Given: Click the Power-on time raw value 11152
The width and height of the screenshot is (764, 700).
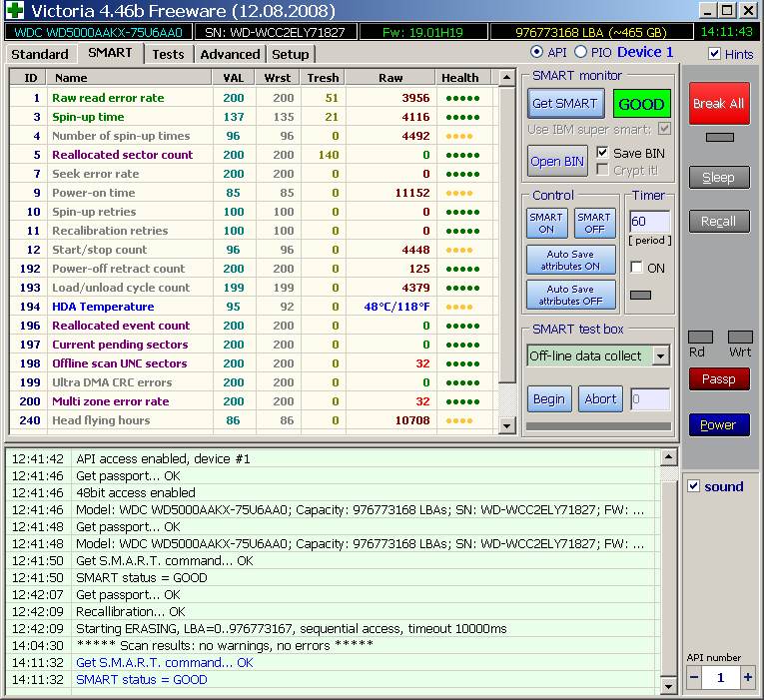Looking at the screenshot, I should click(412, 193).
